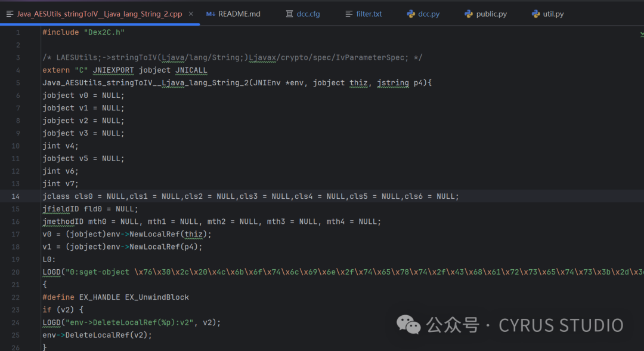Click the file icon on the cpp tab
Viewport: 644px width, 351px height.
point(10,14)
